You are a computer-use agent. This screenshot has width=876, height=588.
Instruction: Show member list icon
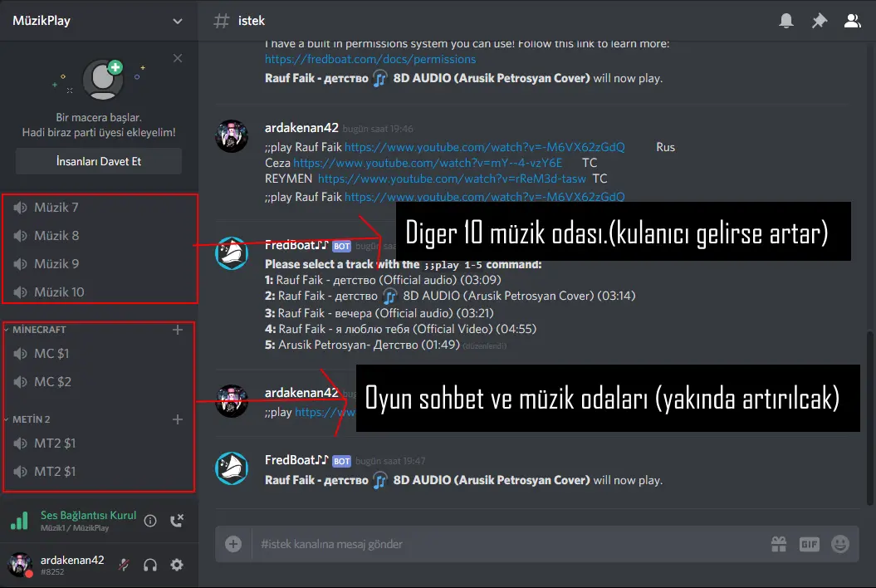[x=852, y=22]
